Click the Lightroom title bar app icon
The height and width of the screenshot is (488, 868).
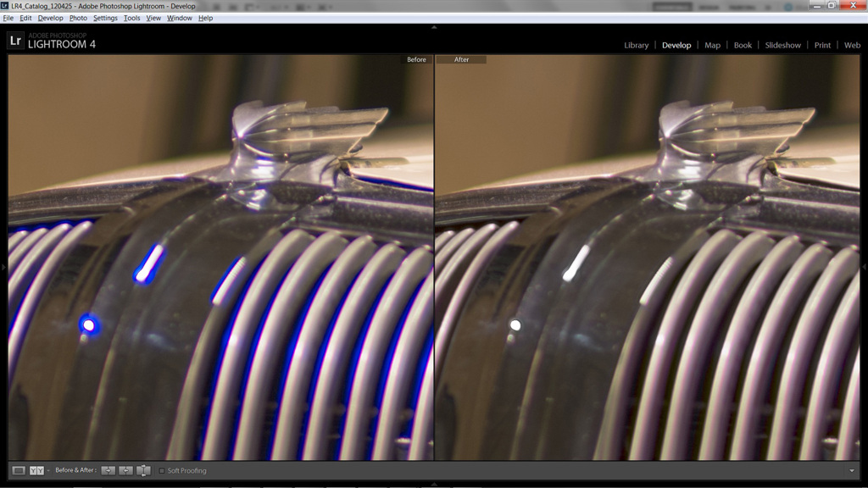(5, 6)
